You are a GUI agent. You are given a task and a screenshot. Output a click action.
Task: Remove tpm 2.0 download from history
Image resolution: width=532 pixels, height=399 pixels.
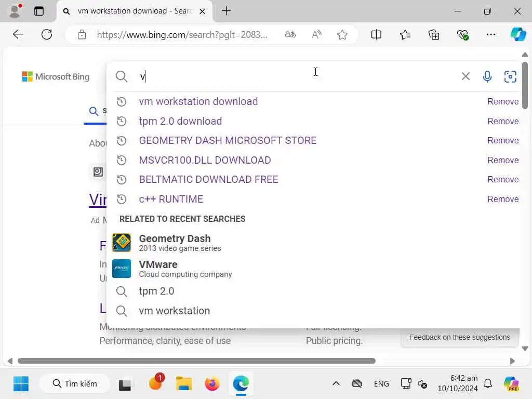[503, 121]
